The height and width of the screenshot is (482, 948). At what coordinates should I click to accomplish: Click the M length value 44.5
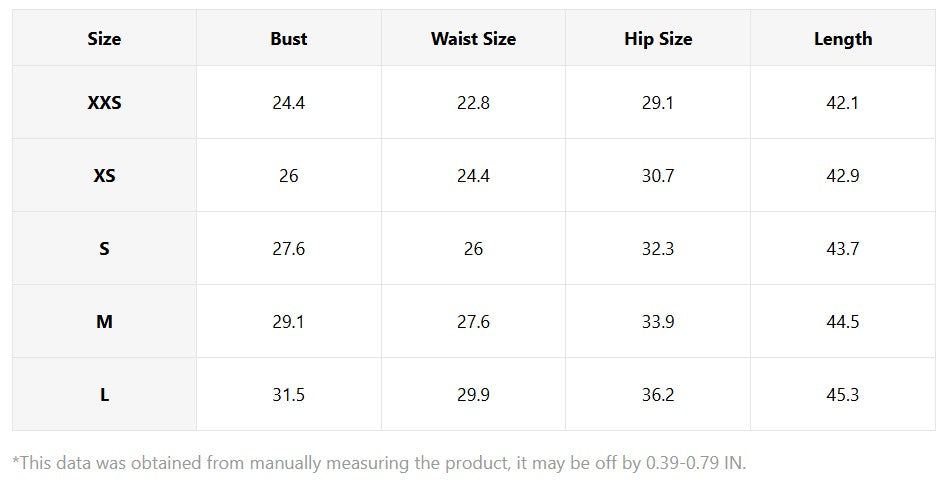[x=843, y=321]
